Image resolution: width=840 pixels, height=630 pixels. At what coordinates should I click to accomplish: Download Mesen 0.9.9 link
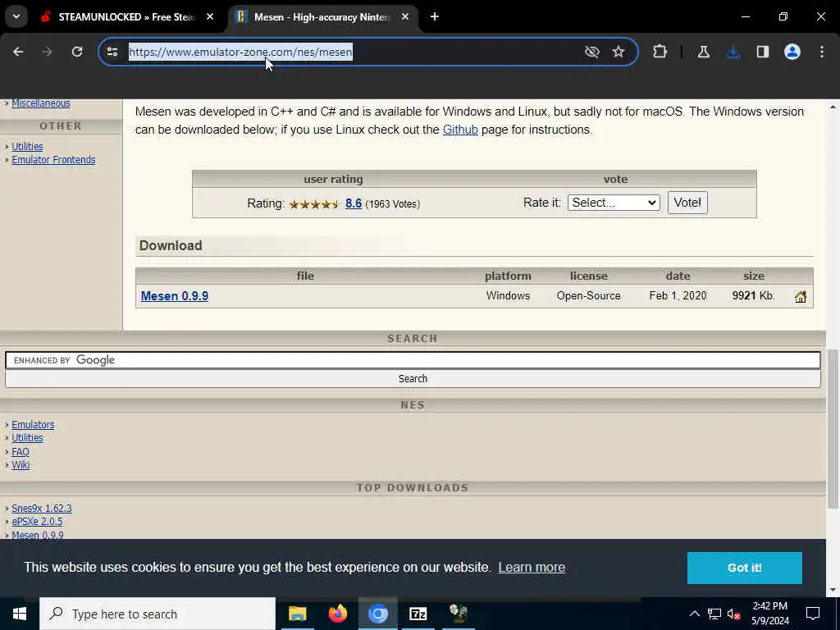[175, 296]
